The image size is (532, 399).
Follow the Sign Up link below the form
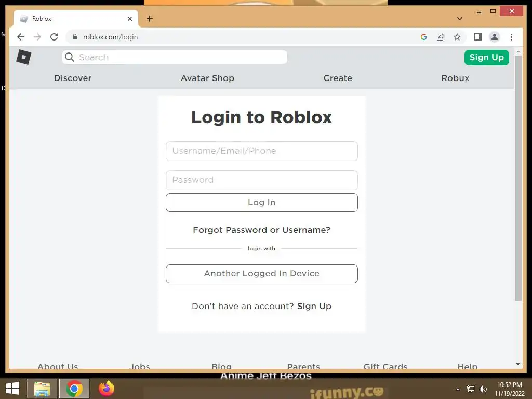(x=314, y=306)
